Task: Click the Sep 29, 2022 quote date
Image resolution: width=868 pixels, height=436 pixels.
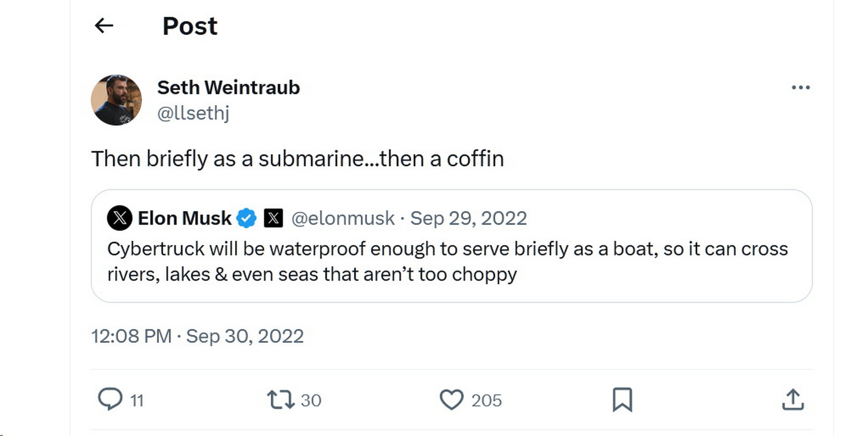Action: [x=468, y=218]
